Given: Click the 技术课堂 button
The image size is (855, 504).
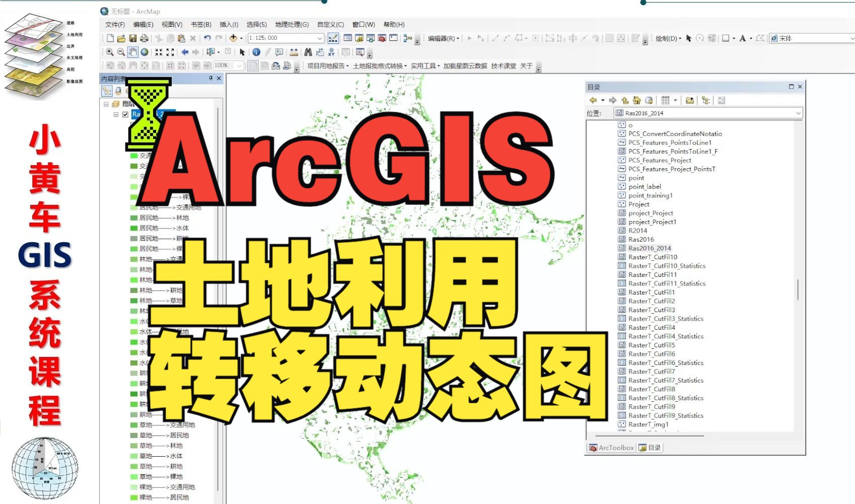Looking at the screenshot, I should (x=504, y=66).
